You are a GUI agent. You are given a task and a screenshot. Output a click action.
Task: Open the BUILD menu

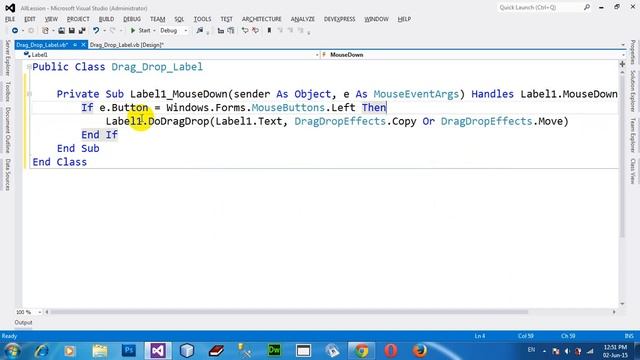point(106,19)
